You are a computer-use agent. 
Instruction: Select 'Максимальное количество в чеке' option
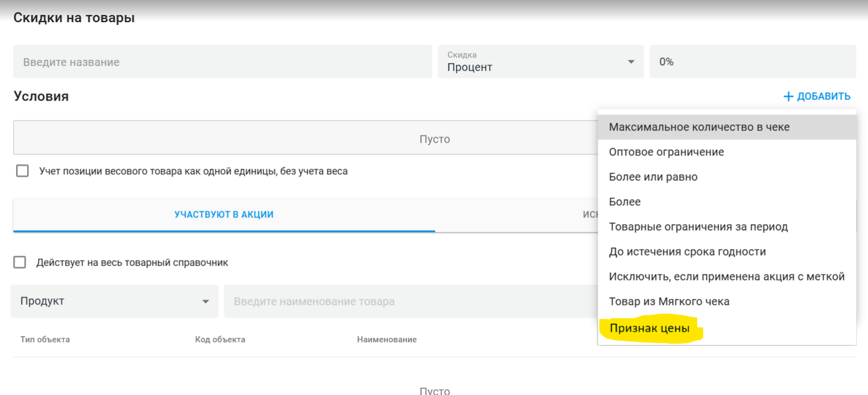coord(699,127)
